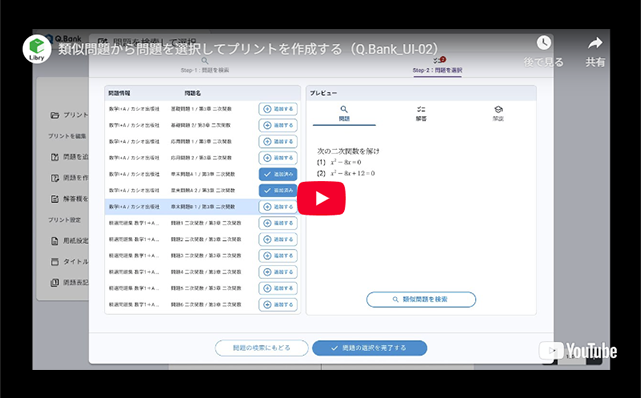Screen dimensions: 641x398
Task: Add highlighted 章末問題B1 using its 追加する button
Action: coord(278,207)
